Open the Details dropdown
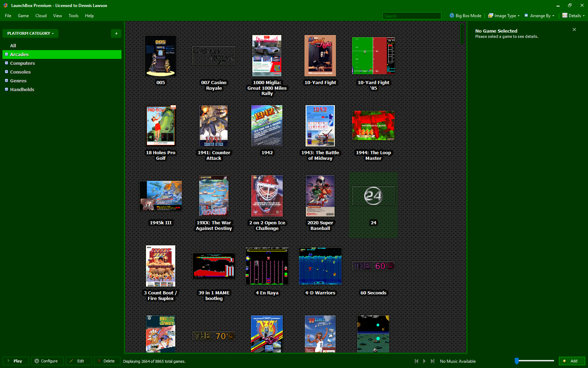Viewport: 588px width, 368px height. 573,16
